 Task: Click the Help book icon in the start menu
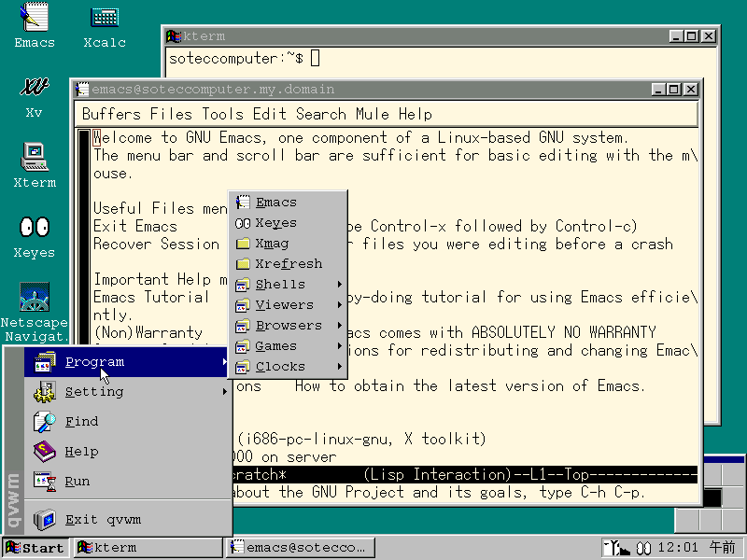(x=45, y=452)
